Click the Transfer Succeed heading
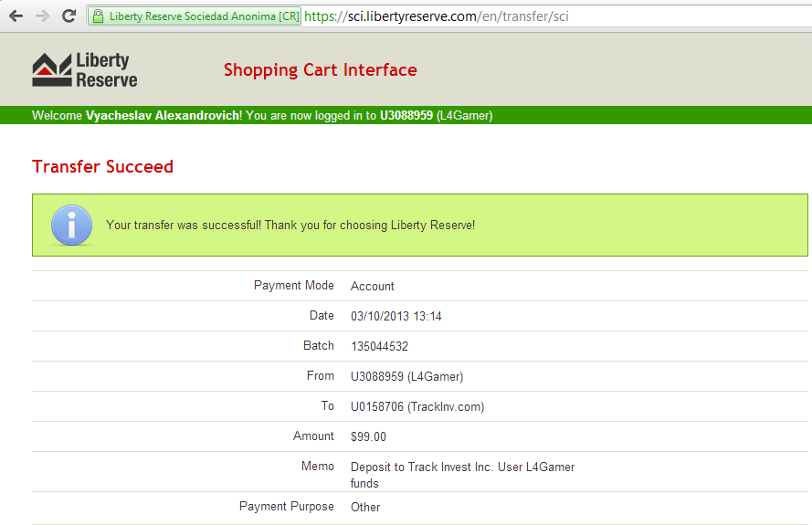Viewport: 812px width, 525px height. click(102, 167)
